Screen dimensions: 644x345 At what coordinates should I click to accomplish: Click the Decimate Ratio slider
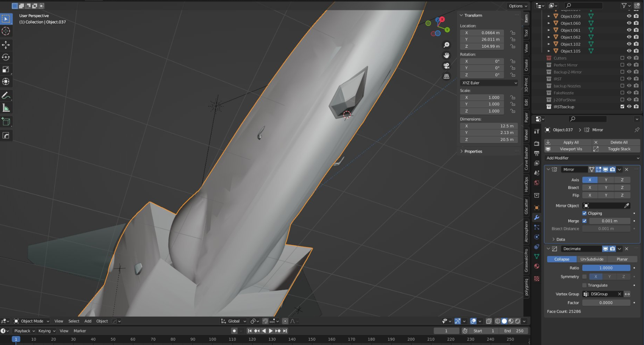[x=606, y=268]
